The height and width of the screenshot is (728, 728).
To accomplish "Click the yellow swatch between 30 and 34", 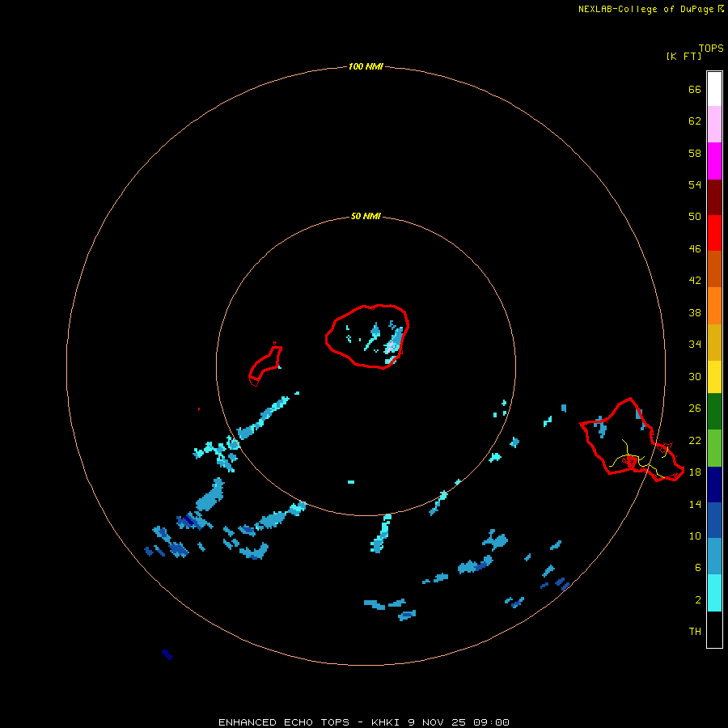I will click(x=714, y=377).
